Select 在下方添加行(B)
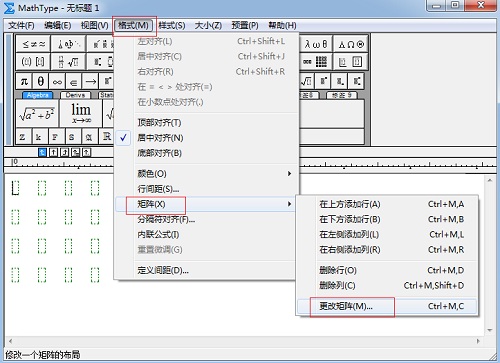 [x=387, y=219]
